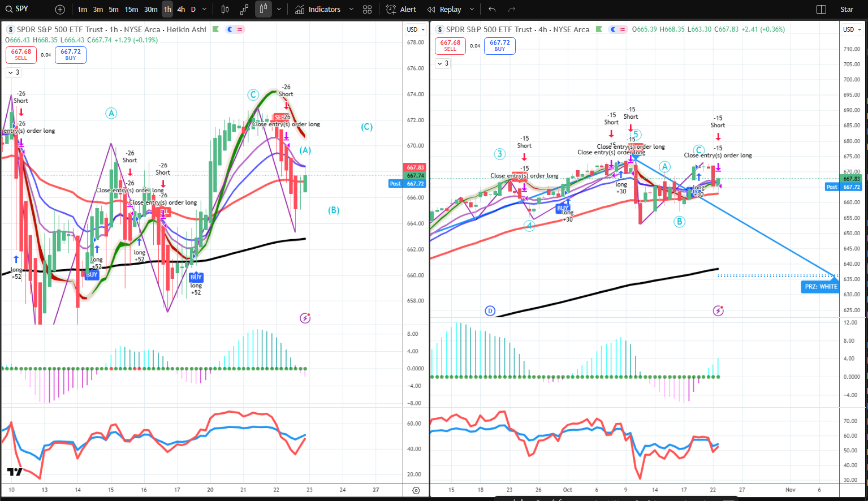Click the add symbol plus icon

tap(60, 10)
